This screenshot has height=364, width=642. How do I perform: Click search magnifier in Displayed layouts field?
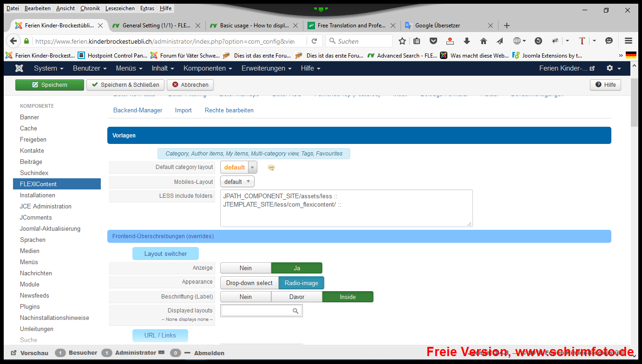pos(295,311)
